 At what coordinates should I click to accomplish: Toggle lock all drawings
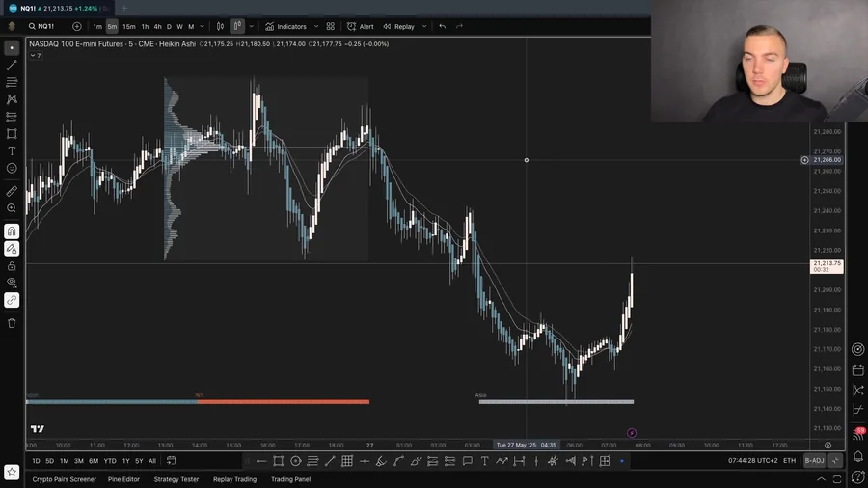(x=12, y=266)
